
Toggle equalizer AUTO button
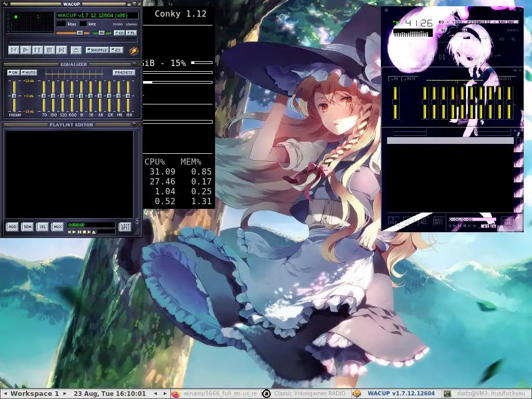click(x=29, y=73)
